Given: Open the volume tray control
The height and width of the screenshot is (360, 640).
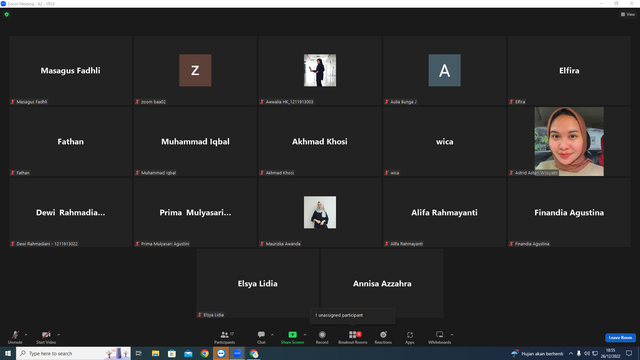Looking at the screenshot, I should (x=587, y=353).
